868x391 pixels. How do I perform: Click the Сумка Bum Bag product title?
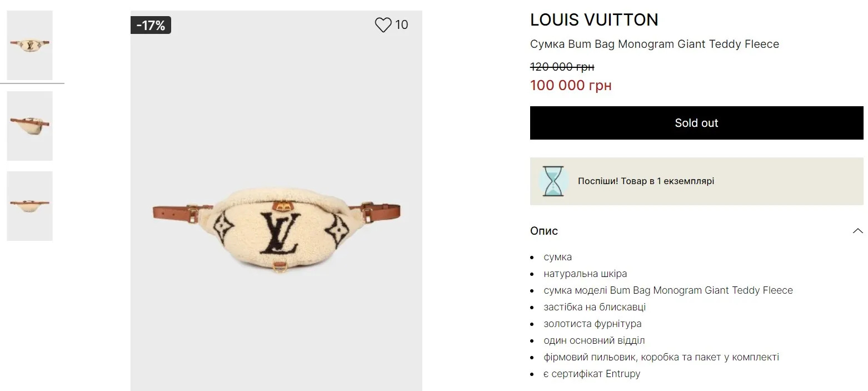654,44
